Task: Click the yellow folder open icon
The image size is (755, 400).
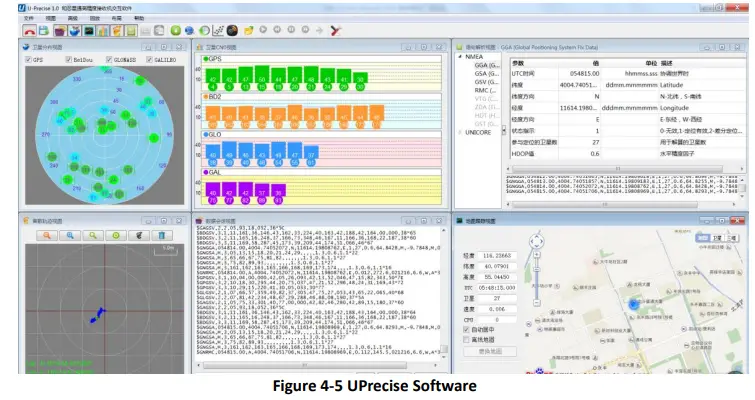Action: click(248, 31)
